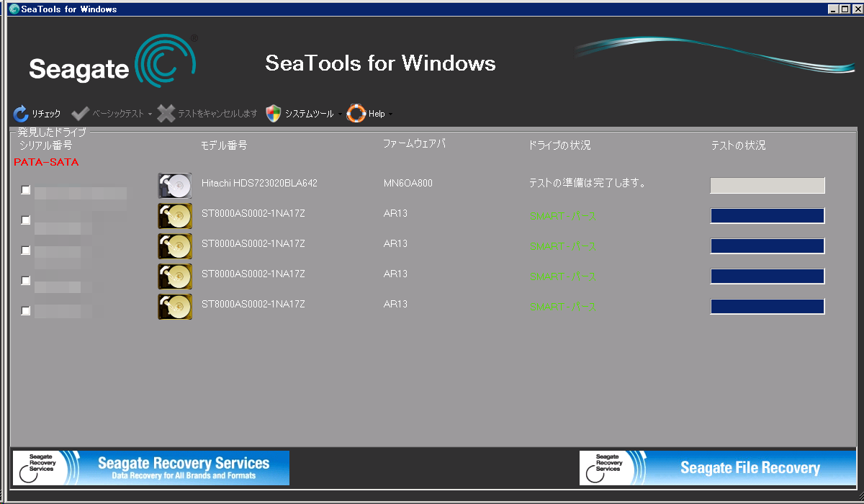
Task: Open the Help menu label
Action: point(377,114)
